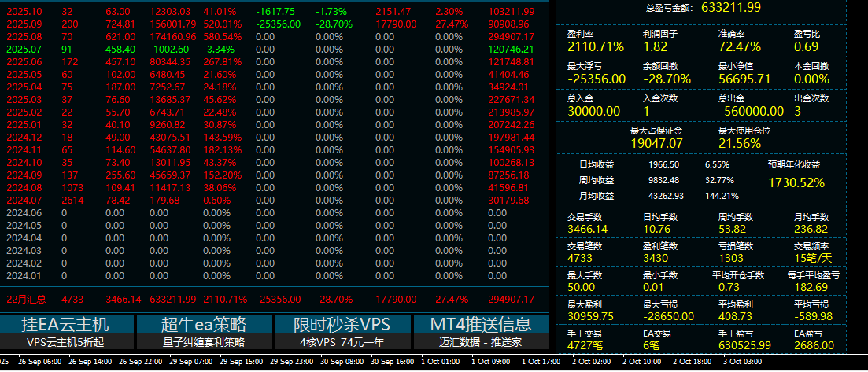Open the 超牛ea策略 banner button
The width and height of the screenshot is (868, 372).
[204, 324]
